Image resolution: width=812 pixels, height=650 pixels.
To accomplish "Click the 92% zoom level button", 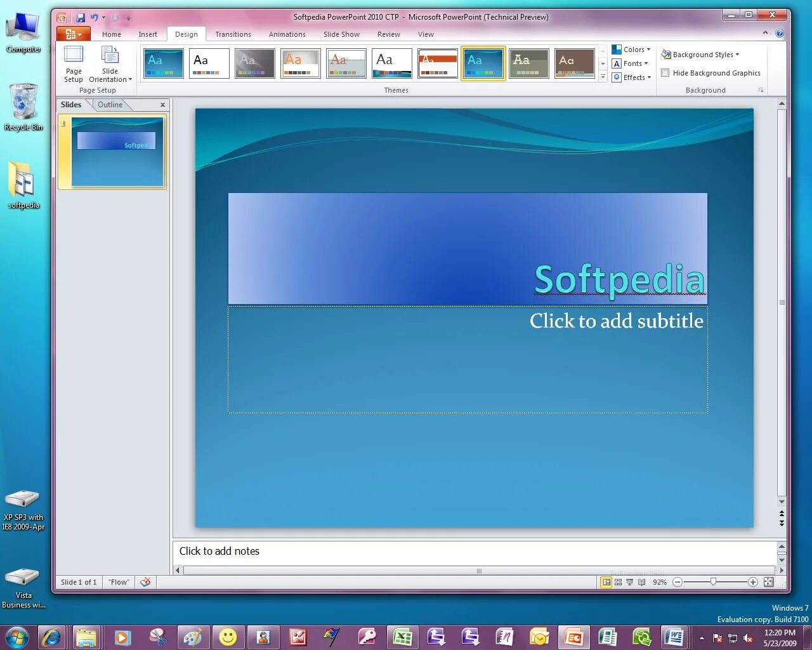I will coord(660,582).
